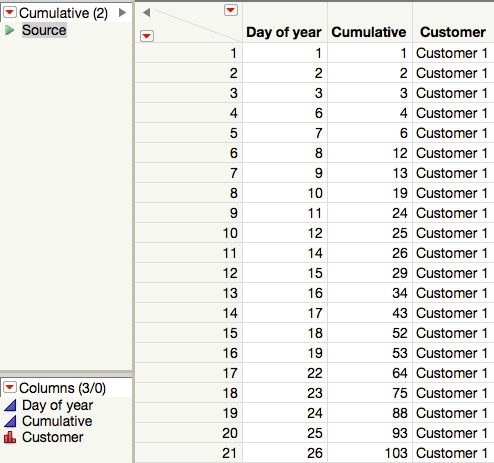Select row number 10
494x463 pixels.
[189, 233]
